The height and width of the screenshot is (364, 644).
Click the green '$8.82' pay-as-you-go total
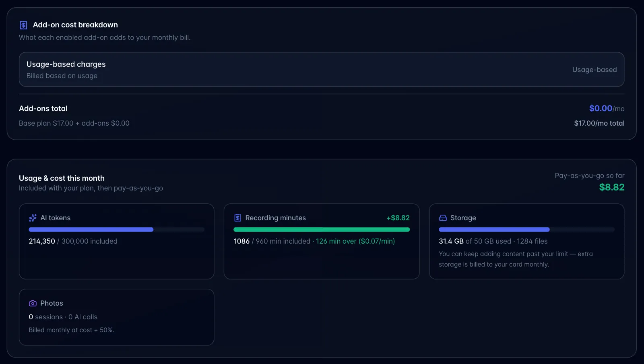point(612,187)
